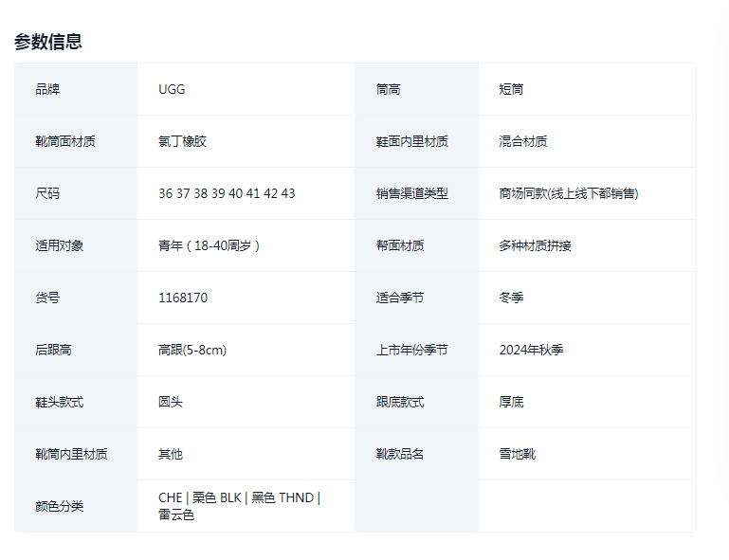Viewport: 729px width, 560px height.
Task: Click the value 雪地靴
Action: (x=517, y=453)
